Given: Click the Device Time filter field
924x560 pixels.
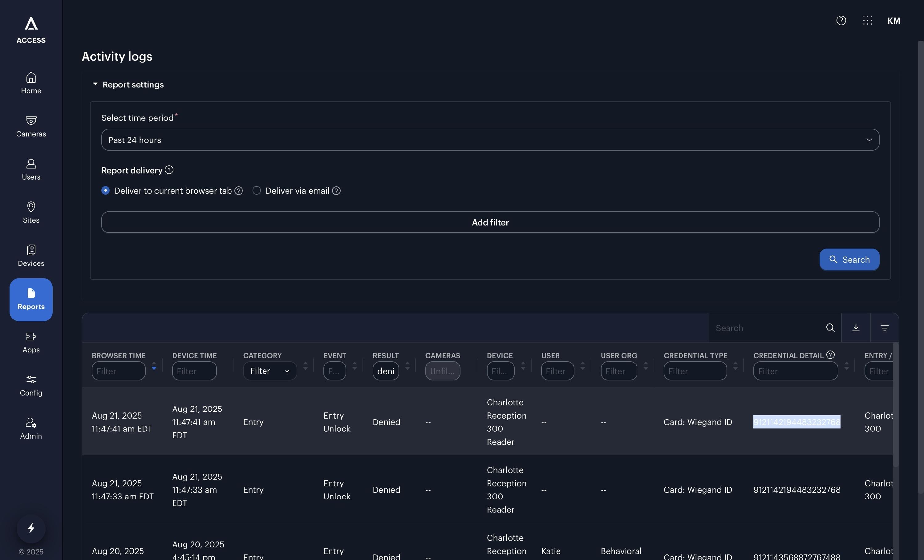Looking at the screenshot, I should 194,371.
